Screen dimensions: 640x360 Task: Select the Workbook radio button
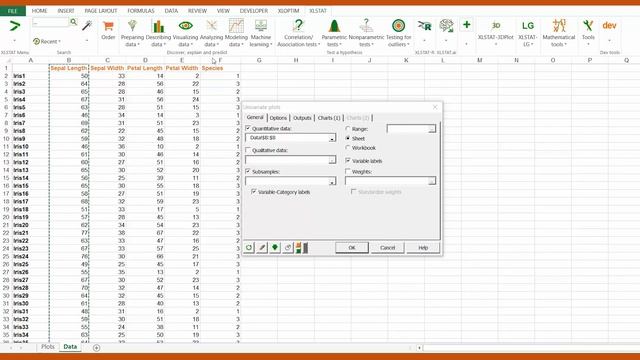tap(348, 148)
